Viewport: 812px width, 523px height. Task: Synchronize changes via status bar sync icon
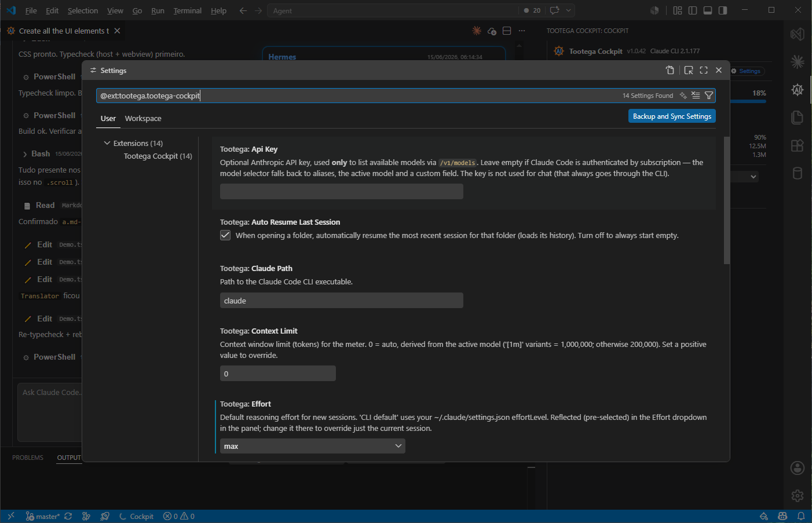click(68, 517)
